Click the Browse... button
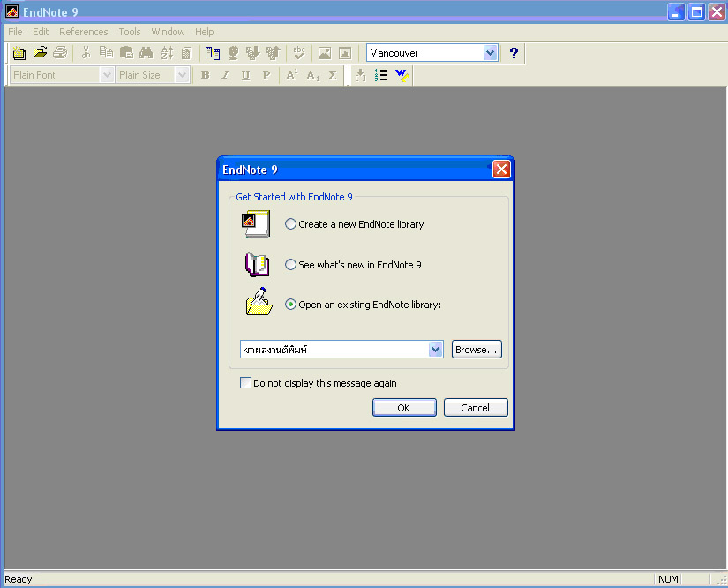This screenshot has height=588, width=728. click(477, 350)
